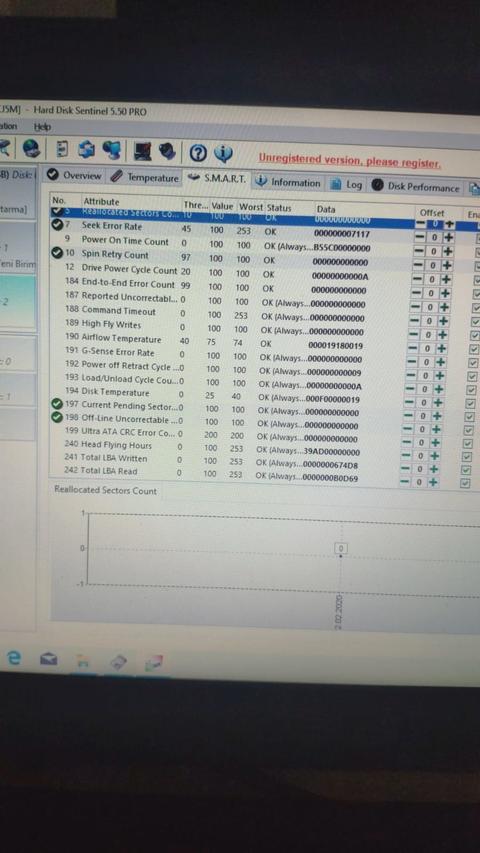Click the Unregistered version, please register link
This screenshot has width=480, height=853.
(x=350, y=160)
